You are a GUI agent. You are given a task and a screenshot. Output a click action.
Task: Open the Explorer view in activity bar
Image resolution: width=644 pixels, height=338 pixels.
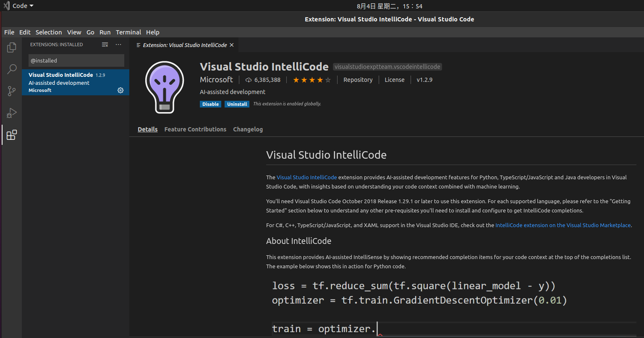[x=12, y=47]
